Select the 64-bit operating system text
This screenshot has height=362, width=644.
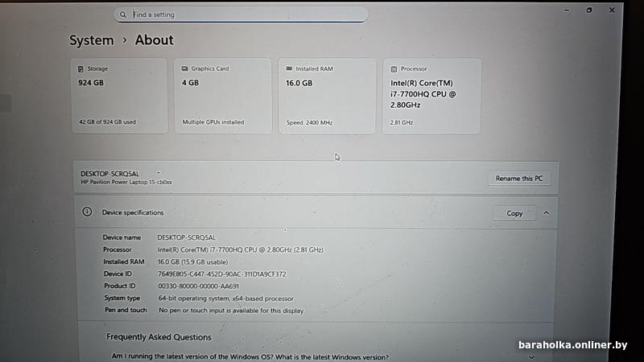tap(226, 298)
